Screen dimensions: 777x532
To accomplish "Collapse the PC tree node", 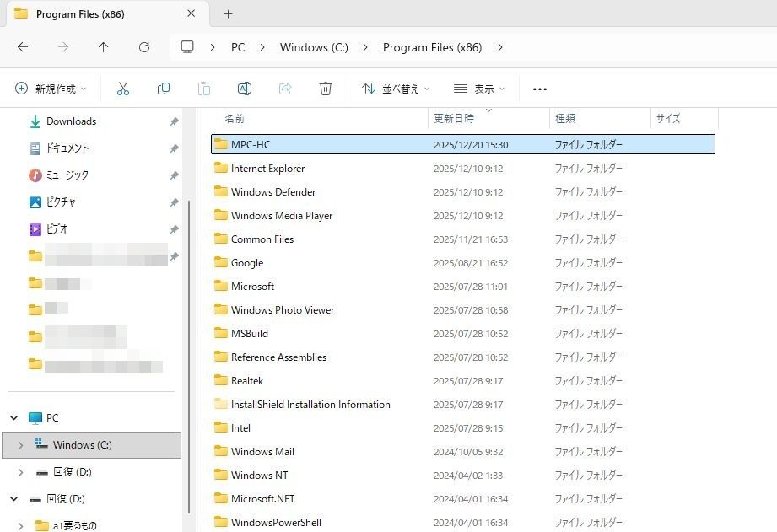I will (14, 418).
